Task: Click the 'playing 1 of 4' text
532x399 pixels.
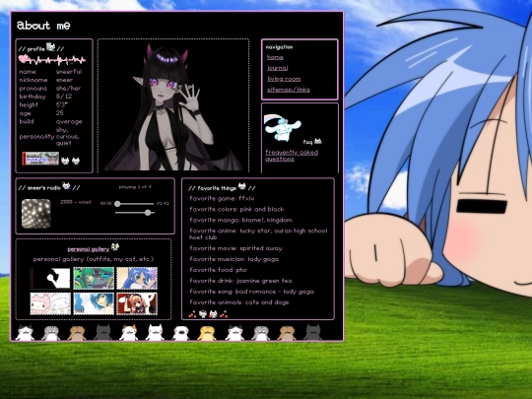Action: tap(135, 186)
